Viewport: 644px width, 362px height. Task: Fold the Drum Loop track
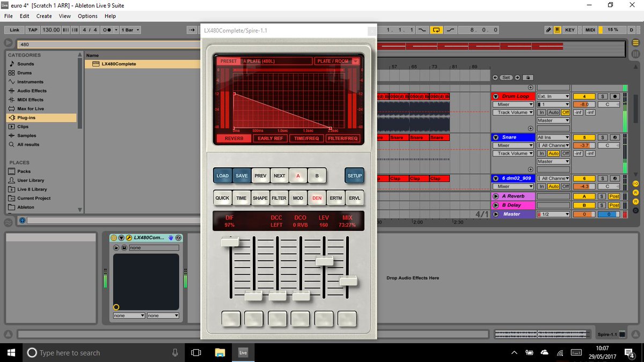(x=495, y=97)
